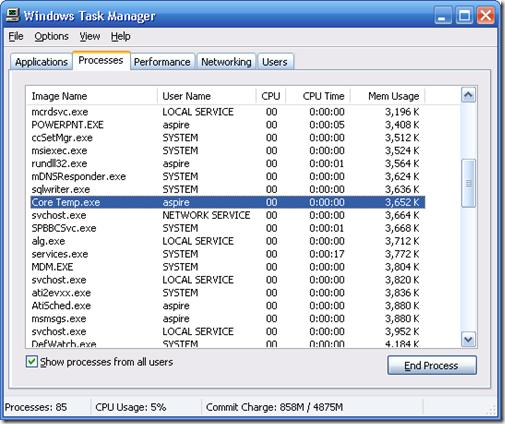Go to the Users tab
The width and height of the screenshot is (505, 424).
tap(275, 62)
